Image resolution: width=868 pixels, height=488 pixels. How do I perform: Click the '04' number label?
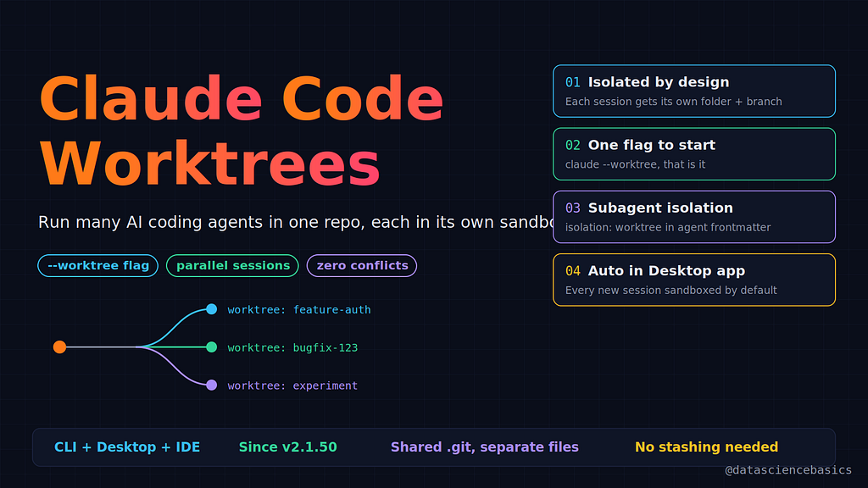coord(572,271)
